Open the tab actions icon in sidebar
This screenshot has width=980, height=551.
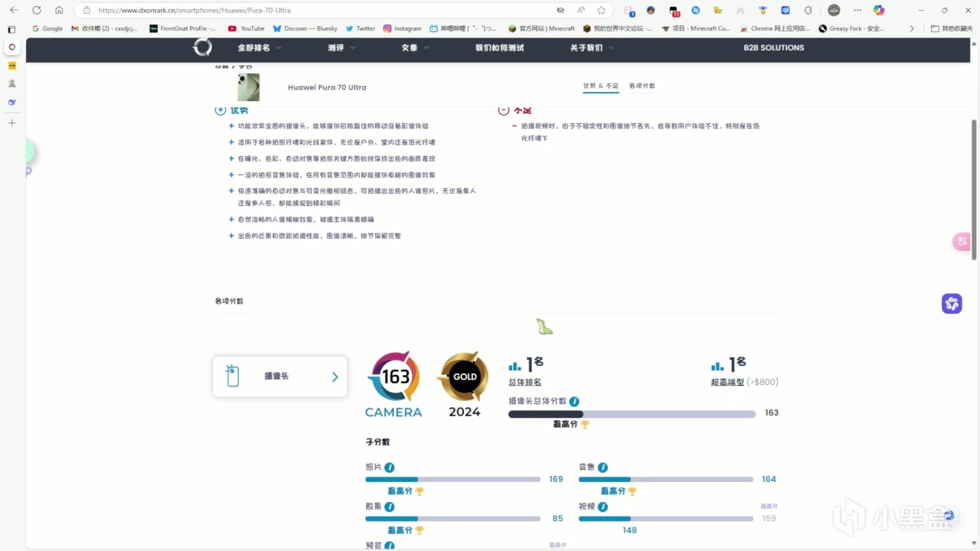point(11,29)
